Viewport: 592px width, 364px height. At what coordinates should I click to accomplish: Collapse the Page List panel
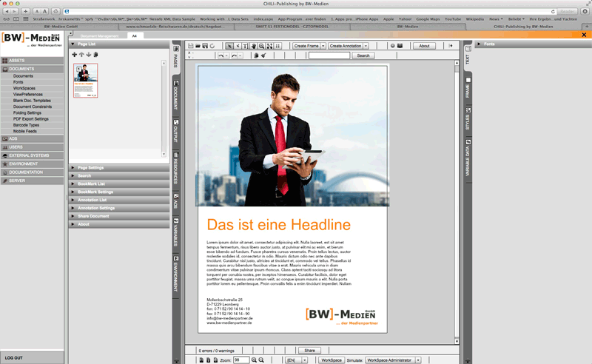pos(73,44)
